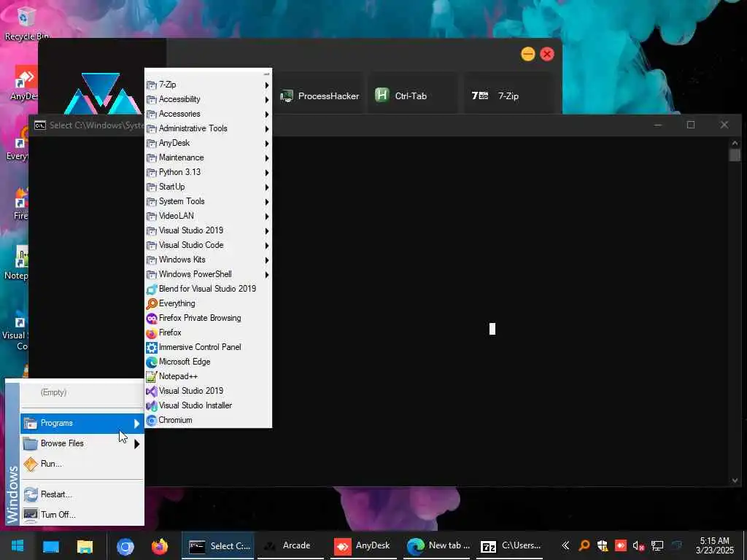The height and width of the screenshot is (560, 747).
Task: Open Administrative Tools folder entry
Action: pyautogui.click(x=208, y=128)
